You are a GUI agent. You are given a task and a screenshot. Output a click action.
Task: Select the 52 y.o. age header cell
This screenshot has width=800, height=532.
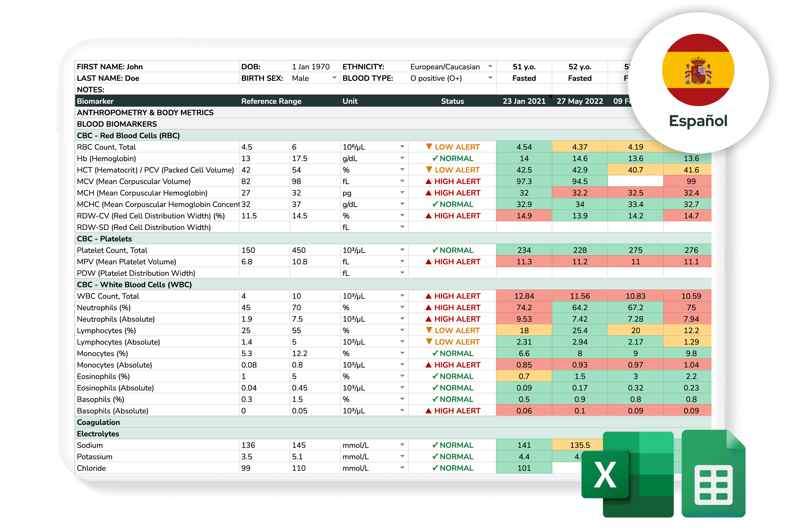point(580,67)
